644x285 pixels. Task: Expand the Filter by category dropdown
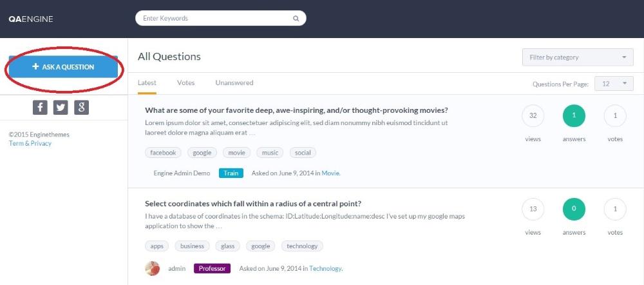578,57
